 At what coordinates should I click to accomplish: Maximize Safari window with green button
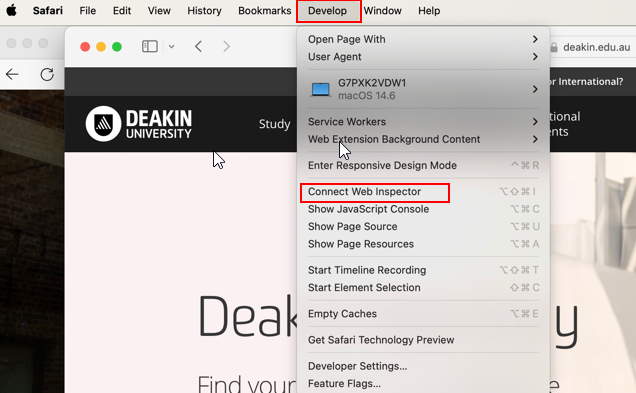click(117, 47)
